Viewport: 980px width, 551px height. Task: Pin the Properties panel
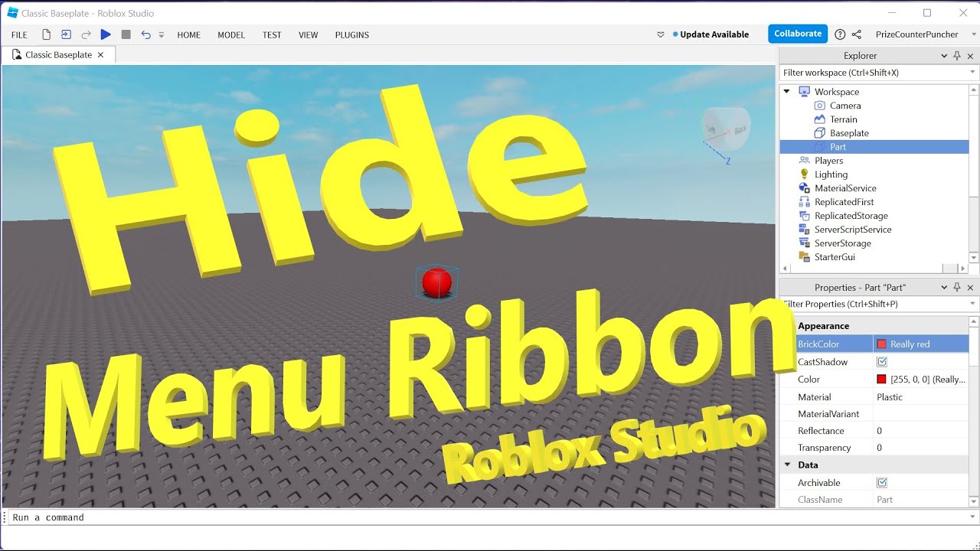pos(957,288)
